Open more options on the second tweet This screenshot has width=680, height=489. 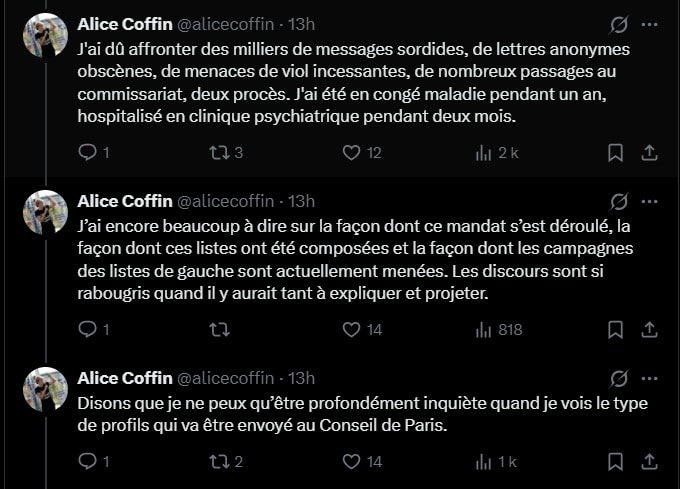649,201
